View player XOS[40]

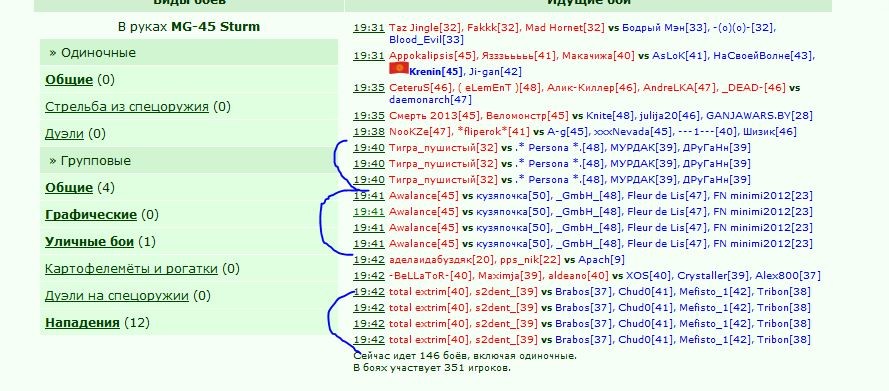tap(648, 276)
